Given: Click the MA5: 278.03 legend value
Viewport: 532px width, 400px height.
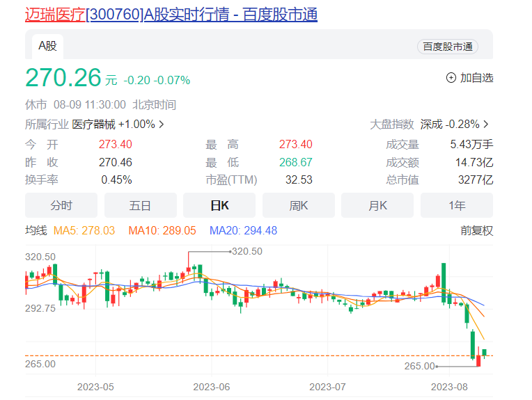Looking at the screenshot, I should click(x=84, y=231).
